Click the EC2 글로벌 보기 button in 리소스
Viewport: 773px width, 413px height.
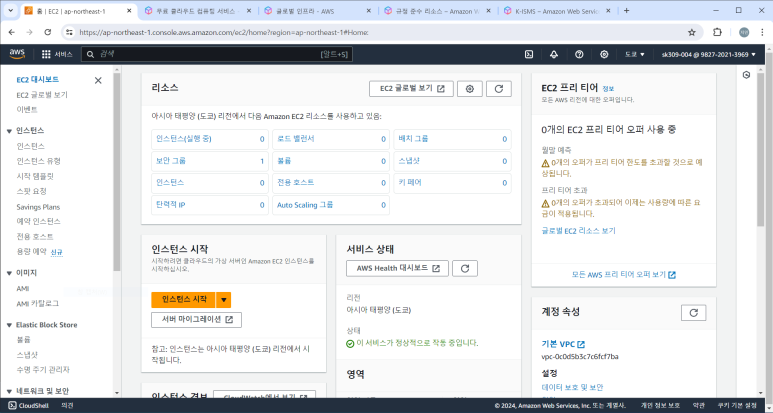[x=411, y=89]
